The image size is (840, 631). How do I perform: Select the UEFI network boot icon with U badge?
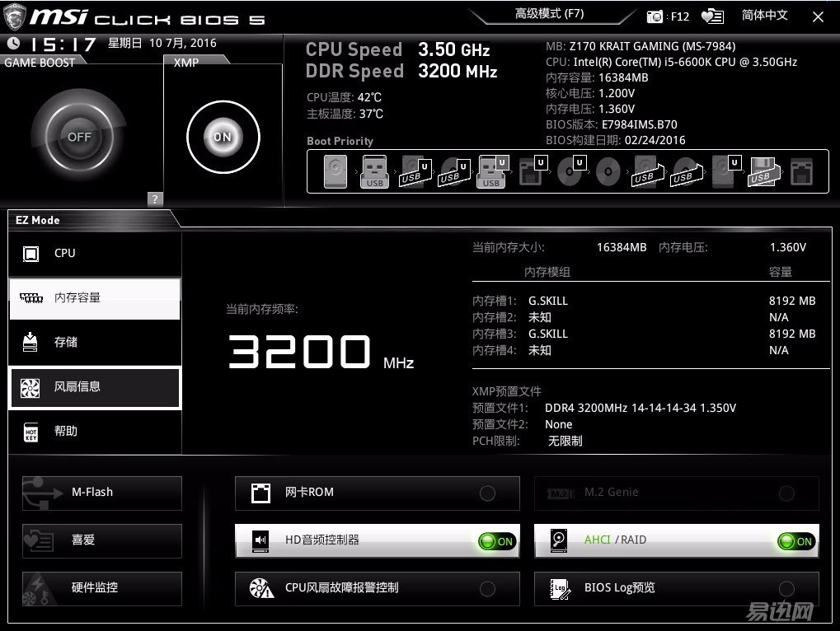click(x=533, y=171)
